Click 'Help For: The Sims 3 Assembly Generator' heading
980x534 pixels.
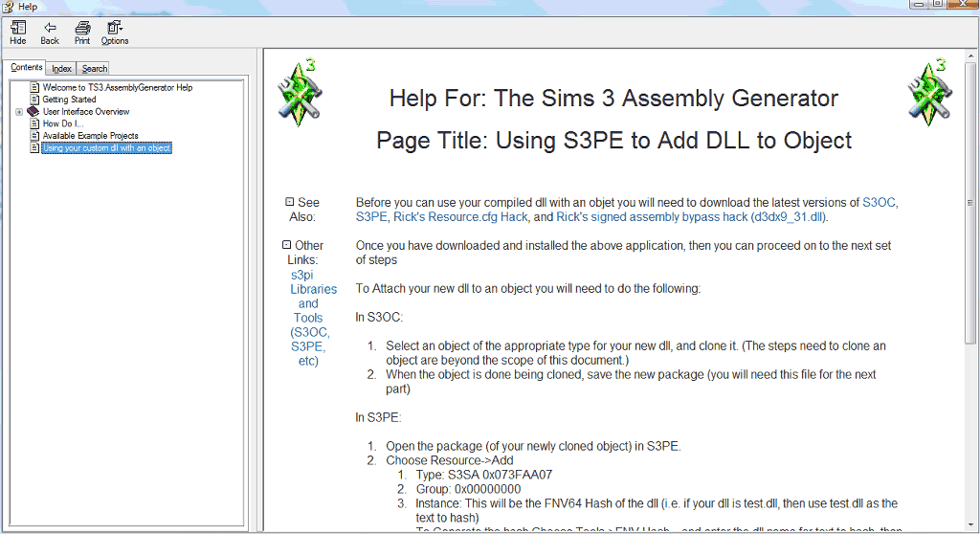click(613, 99)
